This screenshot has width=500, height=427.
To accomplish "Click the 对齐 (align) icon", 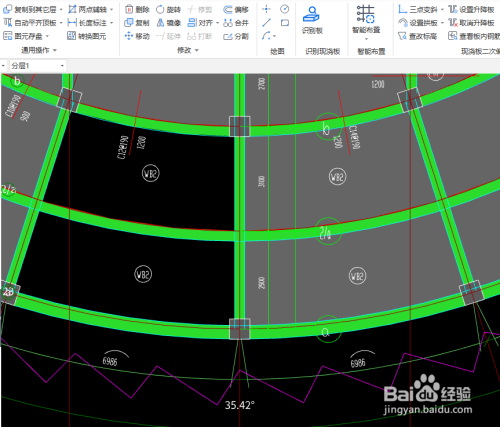I will pyautogui.click(x=192, y=23).
